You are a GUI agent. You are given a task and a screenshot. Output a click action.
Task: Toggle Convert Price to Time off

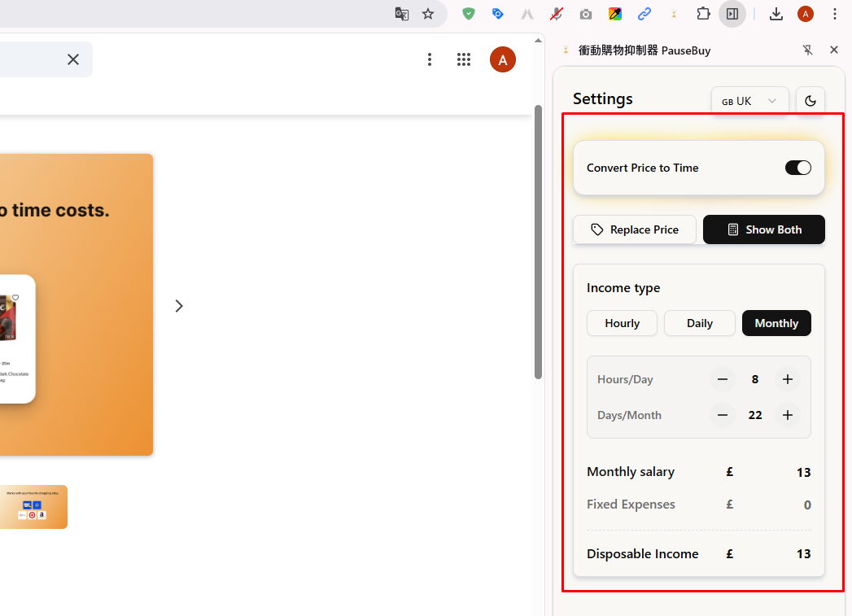pyautogui.click(x=797, y=167)
